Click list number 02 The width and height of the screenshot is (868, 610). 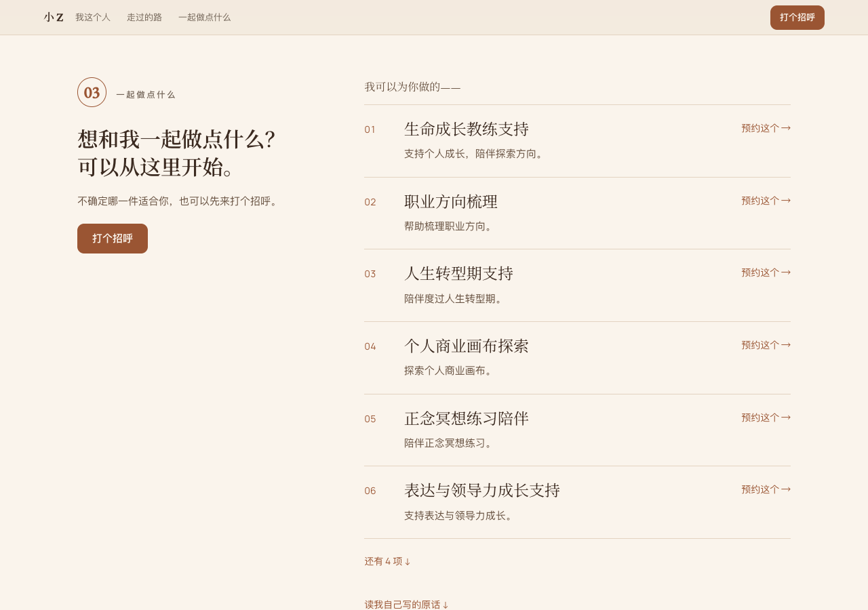click(x=370, y=202)
